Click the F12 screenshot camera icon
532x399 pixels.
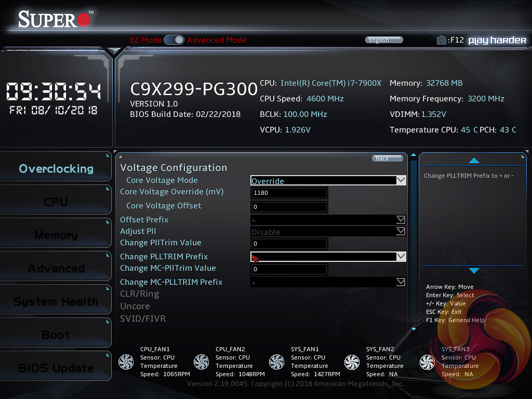click(441, 41)
